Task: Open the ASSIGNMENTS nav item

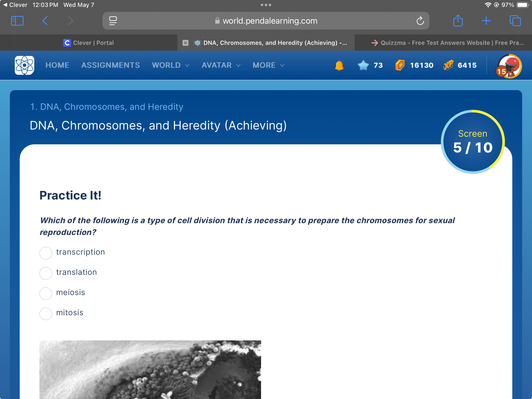Action: tap(111, 65)
